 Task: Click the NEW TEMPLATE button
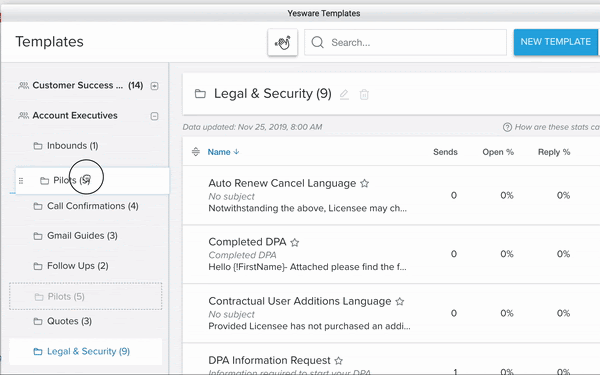pos(556,42)
